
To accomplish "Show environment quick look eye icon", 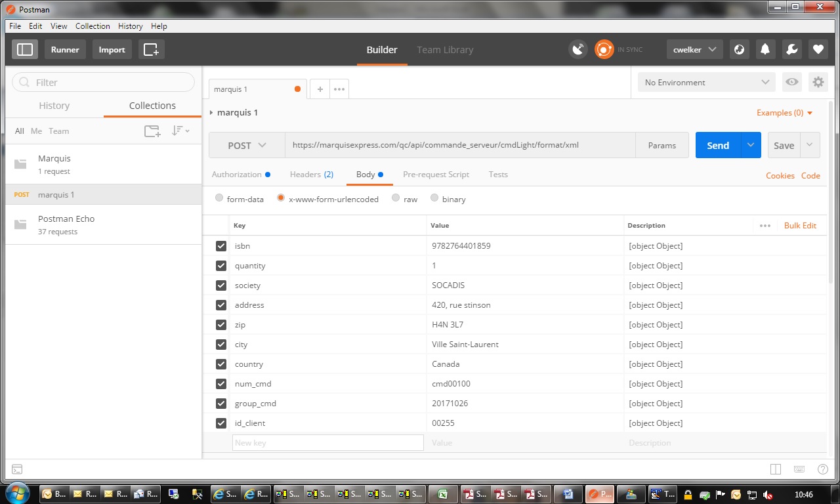I will pyautogui.click(x=792, y=82).
